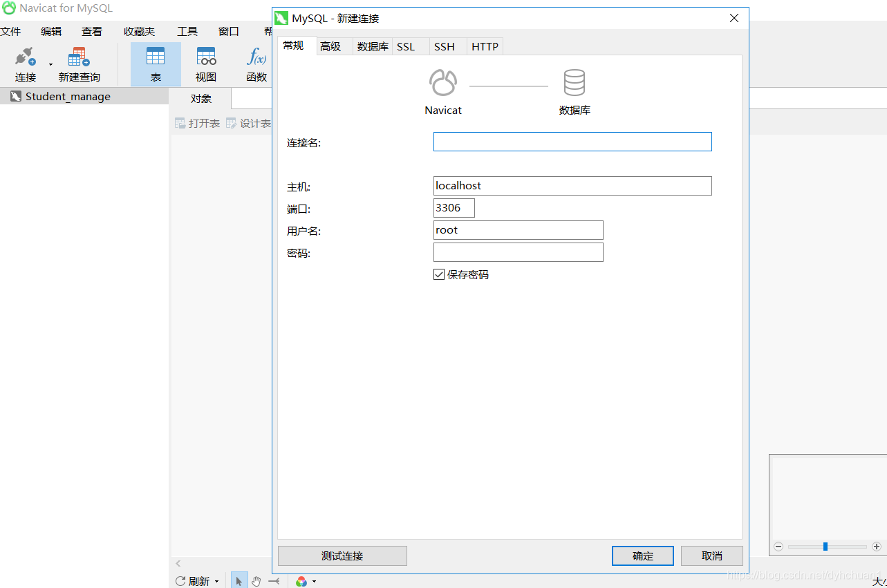
Task: Adjust the zoom slider handle
Action: (825, 547)
